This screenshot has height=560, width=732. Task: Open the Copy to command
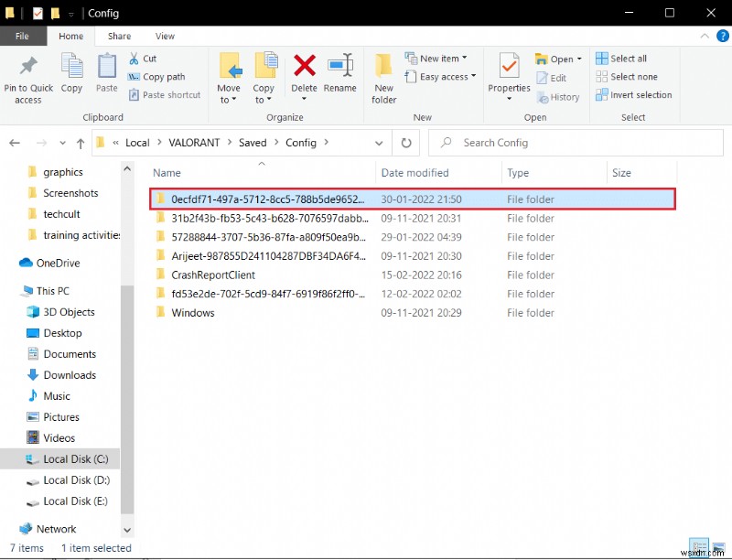(x=264, y=79)
